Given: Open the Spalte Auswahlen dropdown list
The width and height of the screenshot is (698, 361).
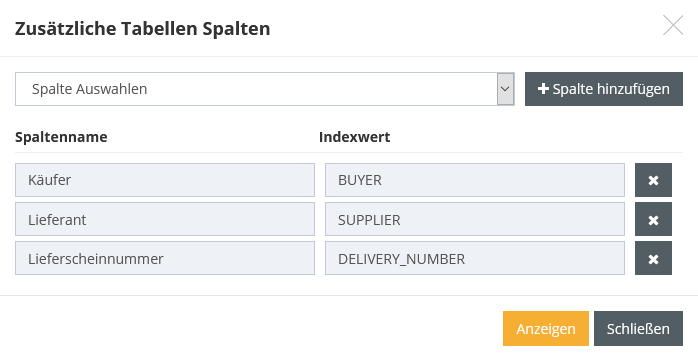Looking at the screenshot, I should click(x=264, y=89).
